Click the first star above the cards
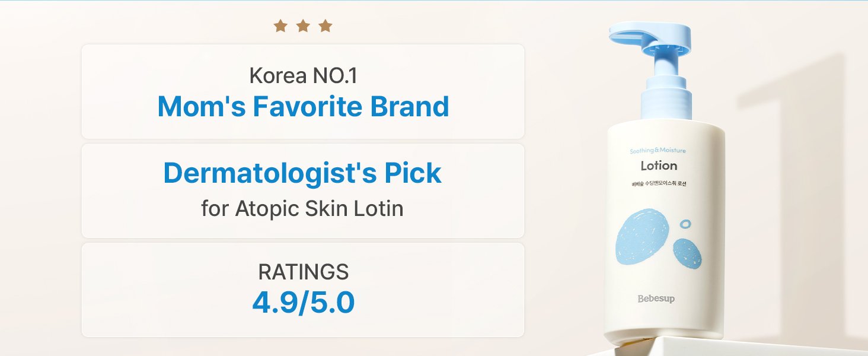868x356 pixels. pos(280,26)
